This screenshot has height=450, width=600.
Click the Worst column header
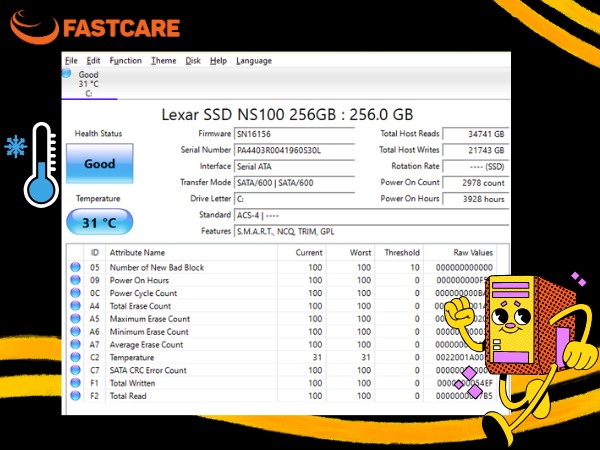click(350, 253)
